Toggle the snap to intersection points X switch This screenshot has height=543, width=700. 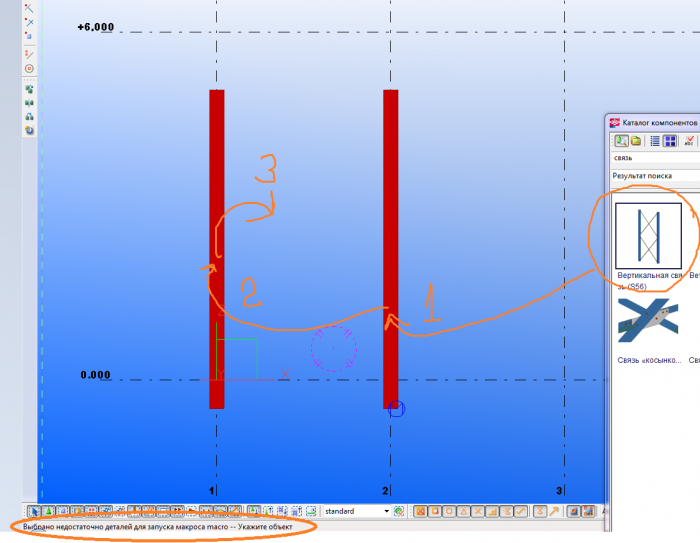pos(478,511)
